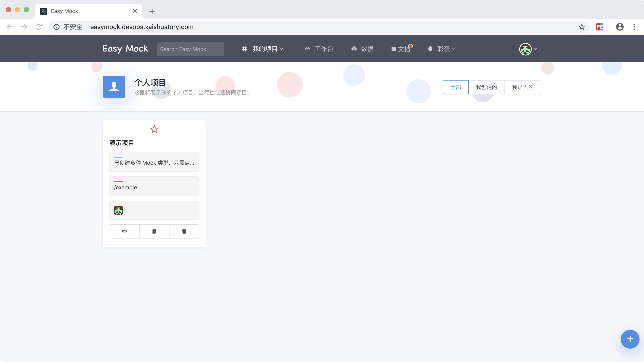Click the member avatar in project card
The width and height of the screenshot is (644, 362).
click(x=119, y=210)
